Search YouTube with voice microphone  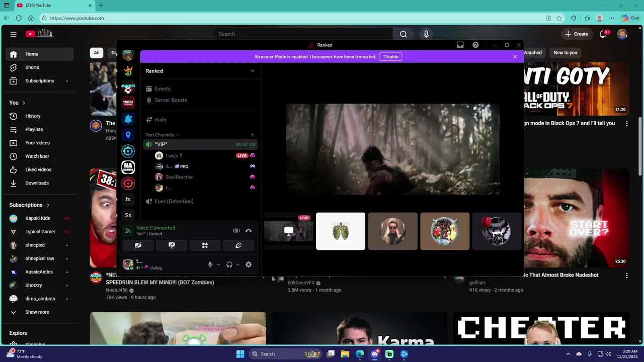pyautogui.click(x=426, y=34)
